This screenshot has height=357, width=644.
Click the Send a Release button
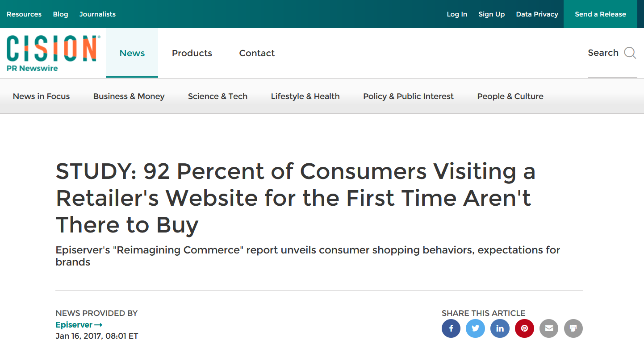click(x=600, y=14)
